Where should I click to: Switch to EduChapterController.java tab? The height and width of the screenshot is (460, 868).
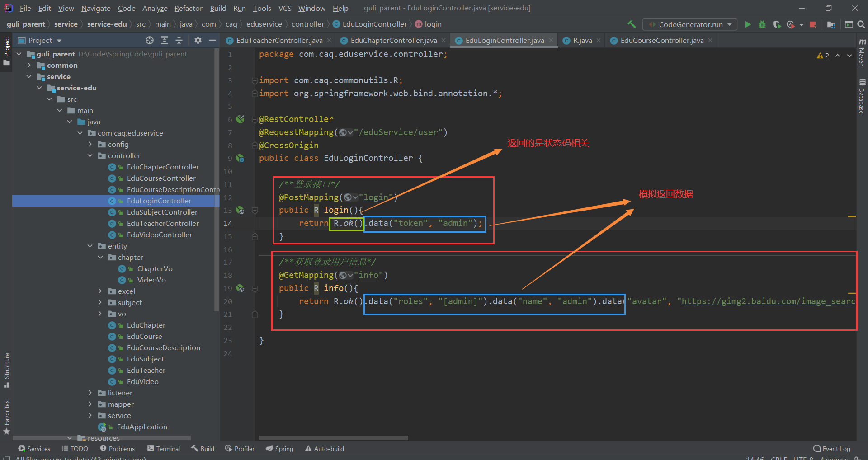point(393,40)
